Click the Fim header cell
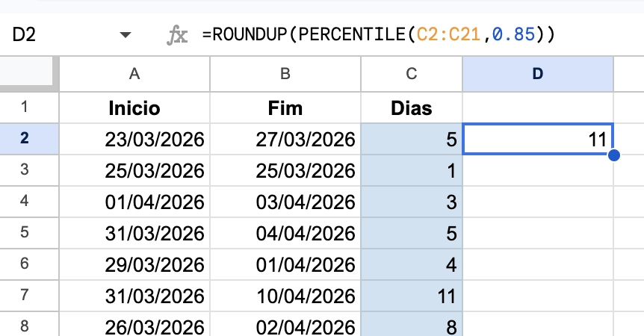 pos(285,108)
